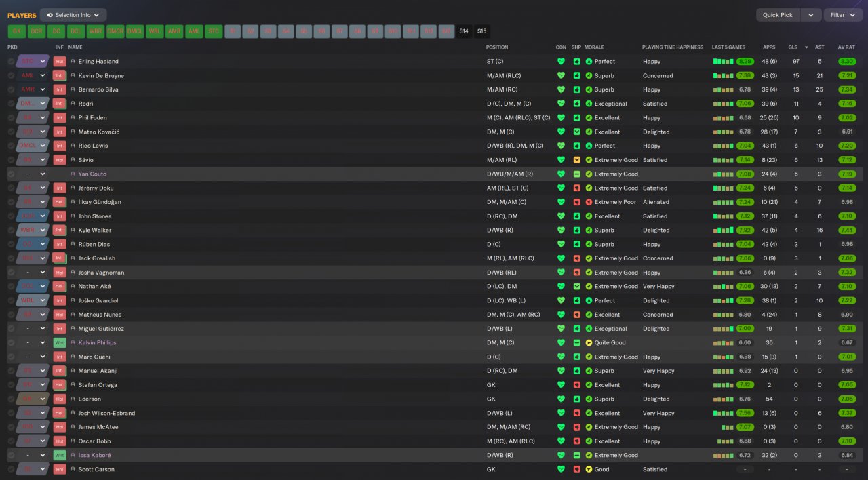Viewport: 868px width, 480px height.
Task: Click Phil Foden's condition heart icon
Action: click(561, 118)
